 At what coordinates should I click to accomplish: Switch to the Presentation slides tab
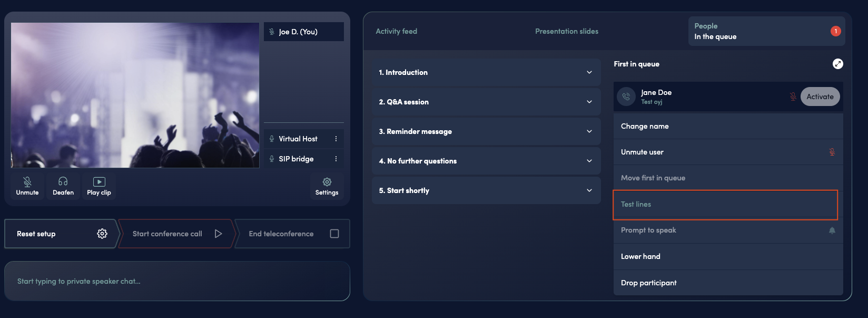pos(567,31)
